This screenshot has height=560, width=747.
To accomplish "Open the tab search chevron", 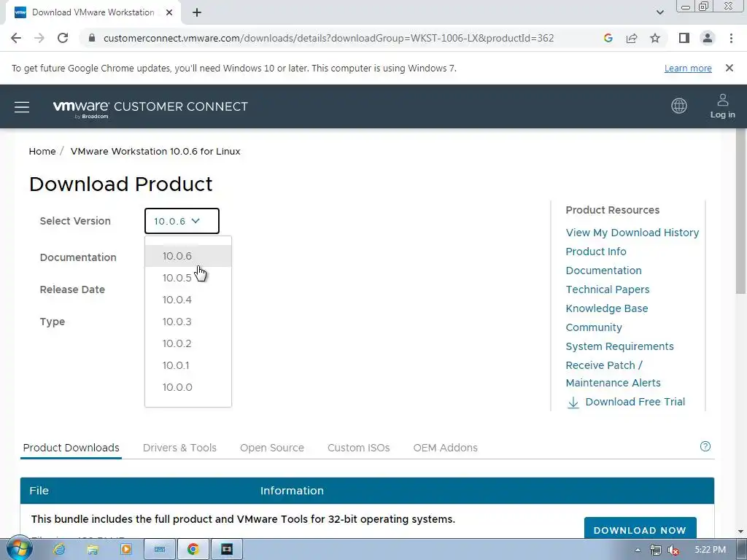I will pyautogui.click(x=659, y=12).
